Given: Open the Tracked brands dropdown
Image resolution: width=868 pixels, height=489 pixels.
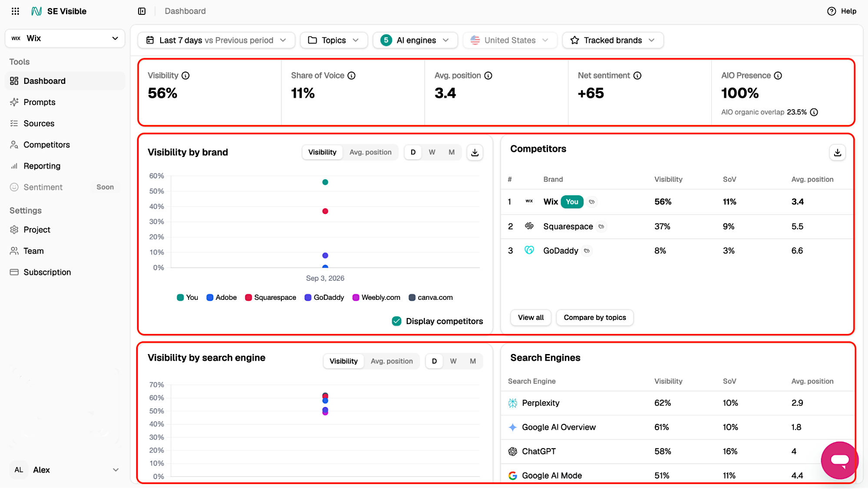Looking at the screenshot, I should [613, 40].
